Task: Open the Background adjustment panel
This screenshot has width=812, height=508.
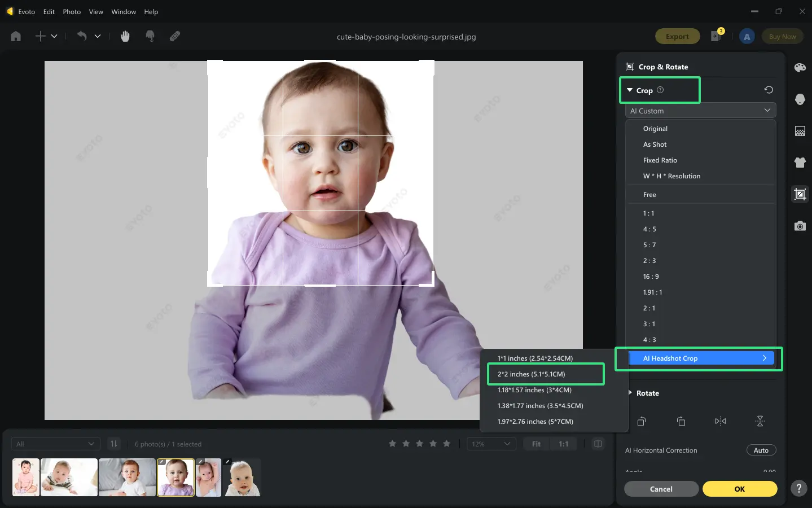Action: point(800,131)
